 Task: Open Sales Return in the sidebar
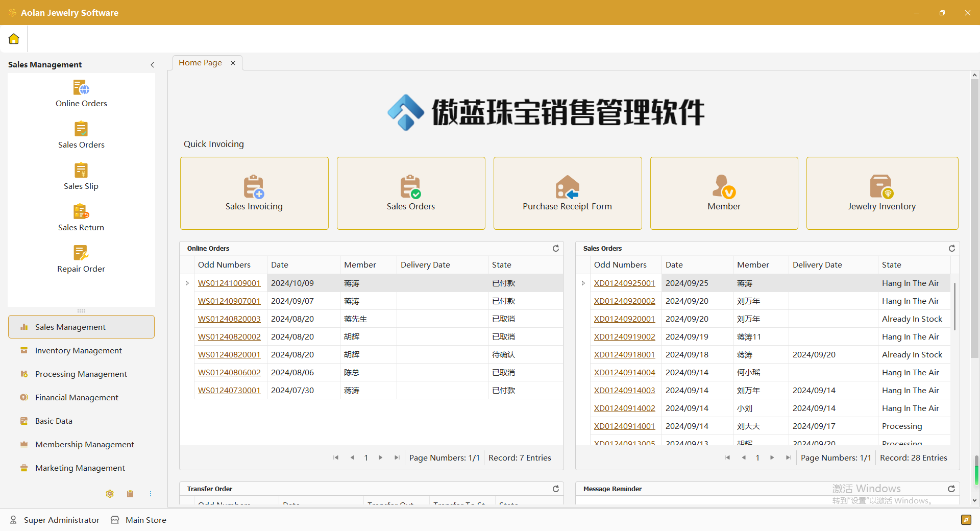click(81, 218)
